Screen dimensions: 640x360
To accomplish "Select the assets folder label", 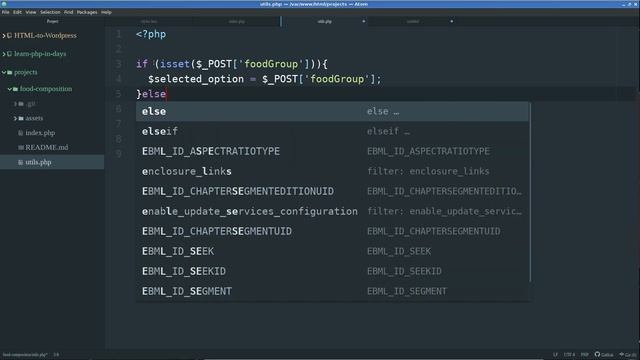I will pyautogui.click(x=34, y=118).
